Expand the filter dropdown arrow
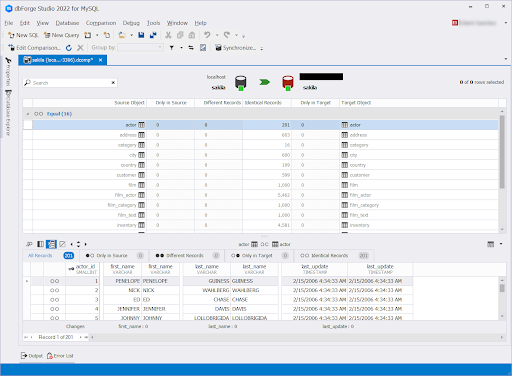Viewport: 512px width, 376px height. (x=181, y=48)
